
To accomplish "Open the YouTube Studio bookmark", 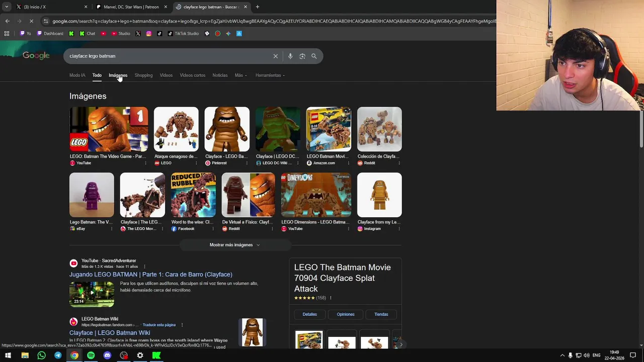I will (x=121, y=34).
